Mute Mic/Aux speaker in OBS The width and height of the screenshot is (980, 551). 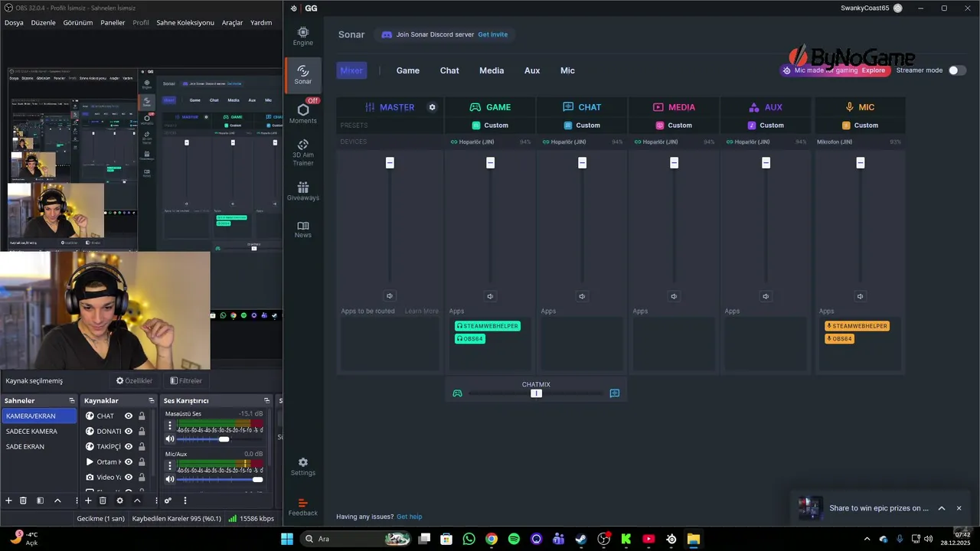tap(170, 479)
